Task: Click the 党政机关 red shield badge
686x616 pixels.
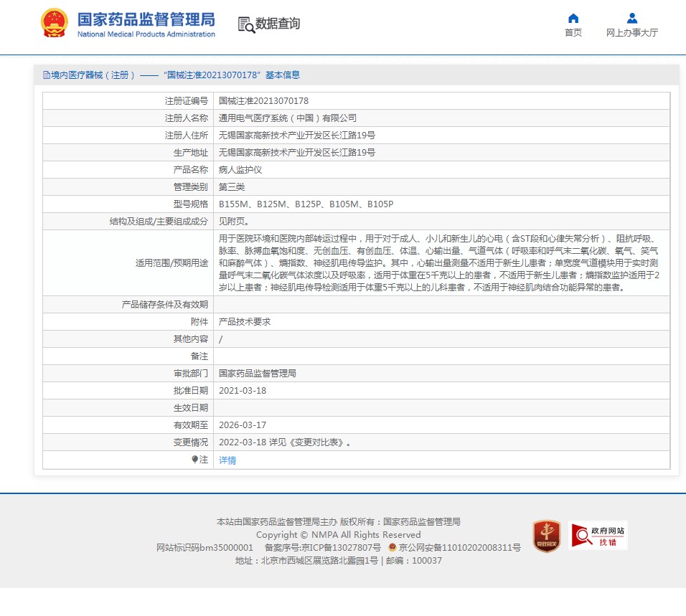Action: (547, 536)
